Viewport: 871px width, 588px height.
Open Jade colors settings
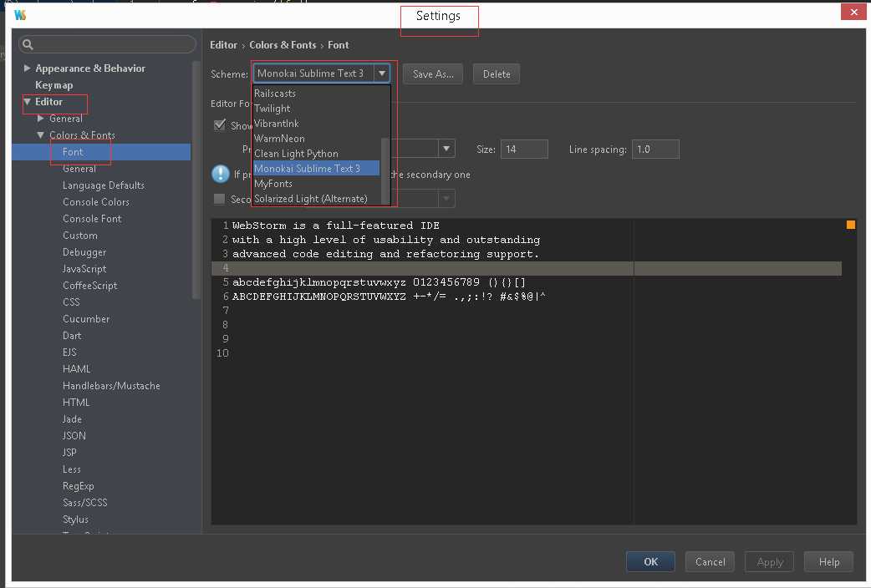tap(72, 418)
